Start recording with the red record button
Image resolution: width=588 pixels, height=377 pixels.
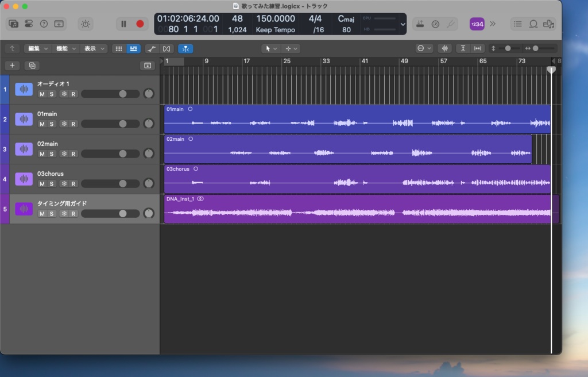140,24
